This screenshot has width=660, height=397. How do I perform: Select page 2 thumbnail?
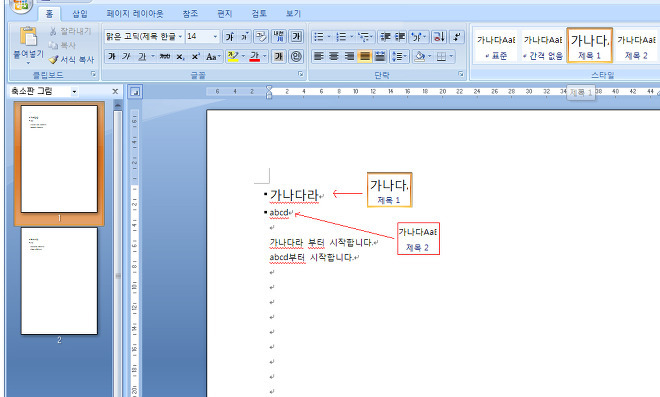(x=59, y=281)
